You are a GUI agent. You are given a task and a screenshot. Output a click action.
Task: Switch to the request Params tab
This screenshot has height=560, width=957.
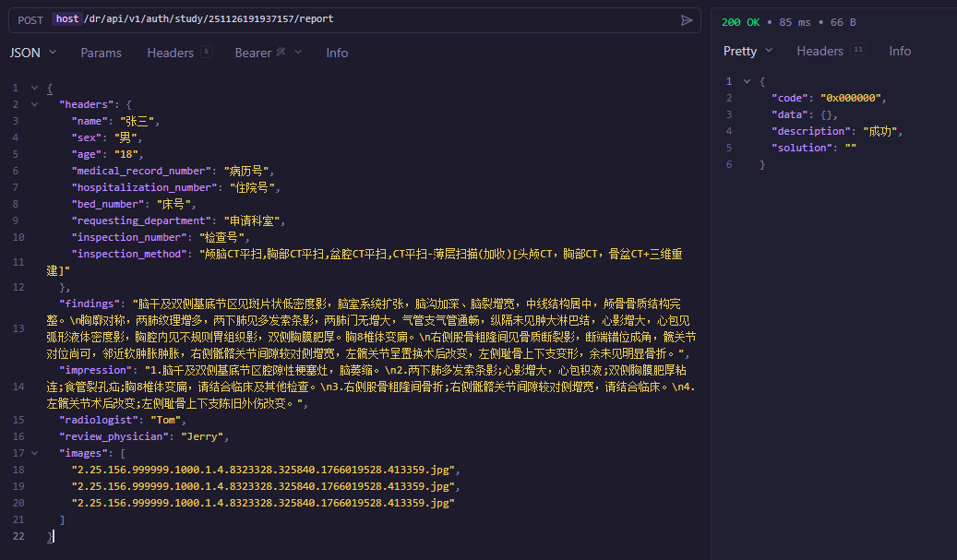pyautogui.click(x=101, y=53)
